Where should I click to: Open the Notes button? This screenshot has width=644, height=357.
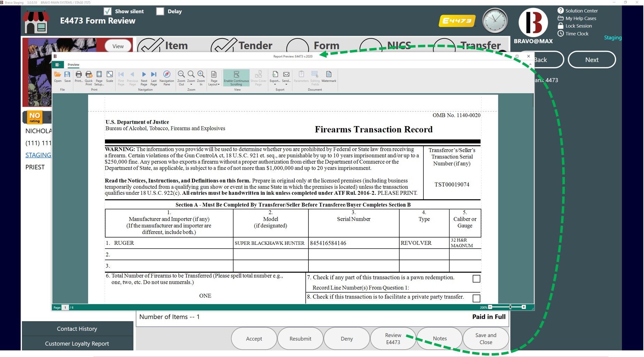point(440,339)
